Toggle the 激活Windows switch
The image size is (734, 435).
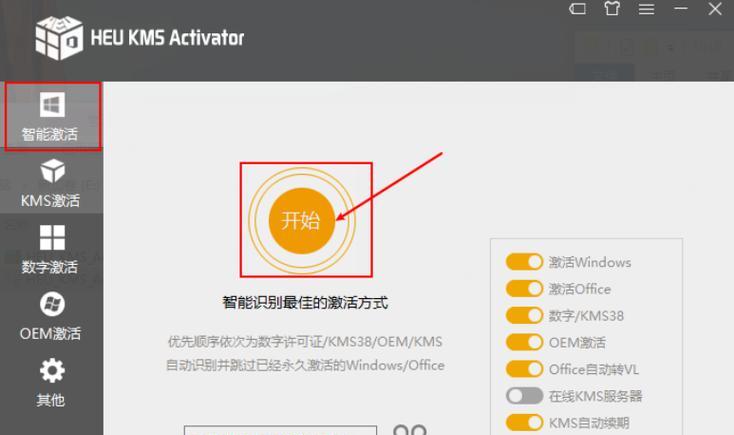pyautogui.click(x=524, y=262)
